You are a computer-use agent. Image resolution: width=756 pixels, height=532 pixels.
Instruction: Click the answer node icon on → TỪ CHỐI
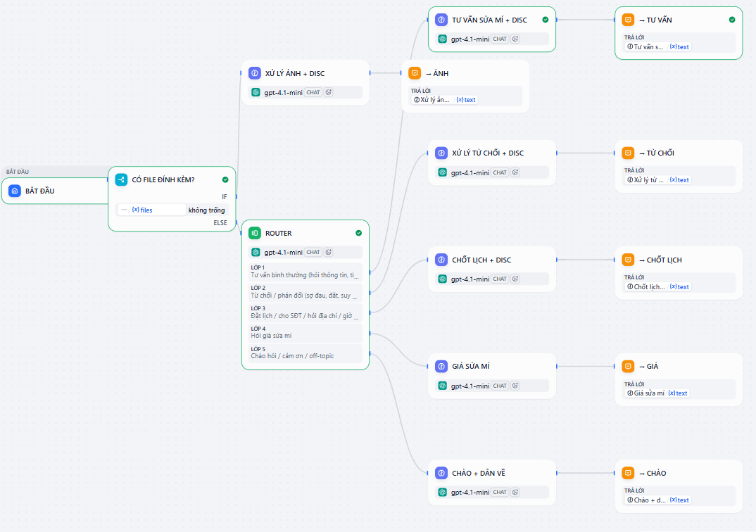click(x=626, y=153)
